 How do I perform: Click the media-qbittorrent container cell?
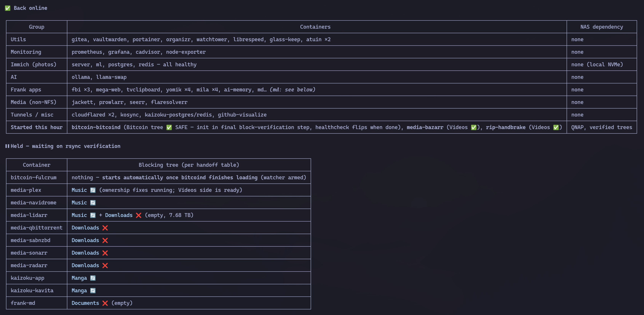click(37, 228)
